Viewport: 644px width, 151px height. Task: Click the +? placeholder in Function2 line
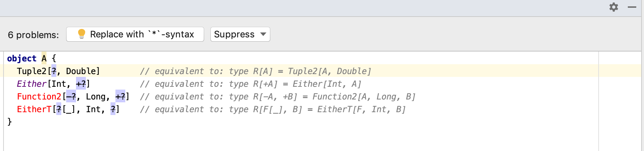pos(120,97)
